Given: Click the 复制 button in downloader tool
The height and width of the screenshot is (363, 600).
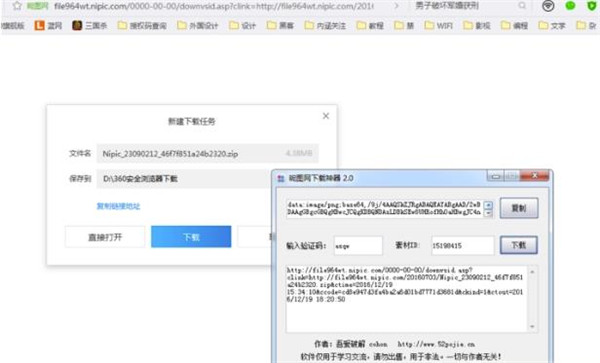Looking at the screenshot, I should click(519, 208).
